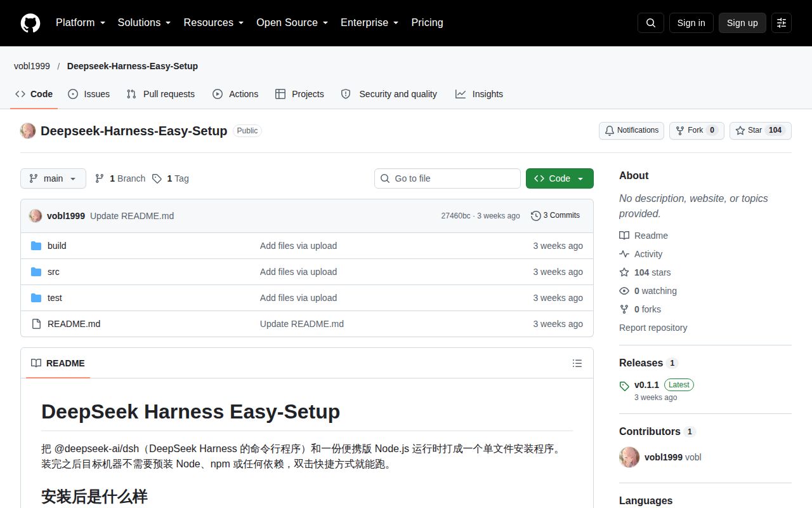Click the Go to file search field
The width and height of the screenshot is (812, 508).
tap(447, 178)
